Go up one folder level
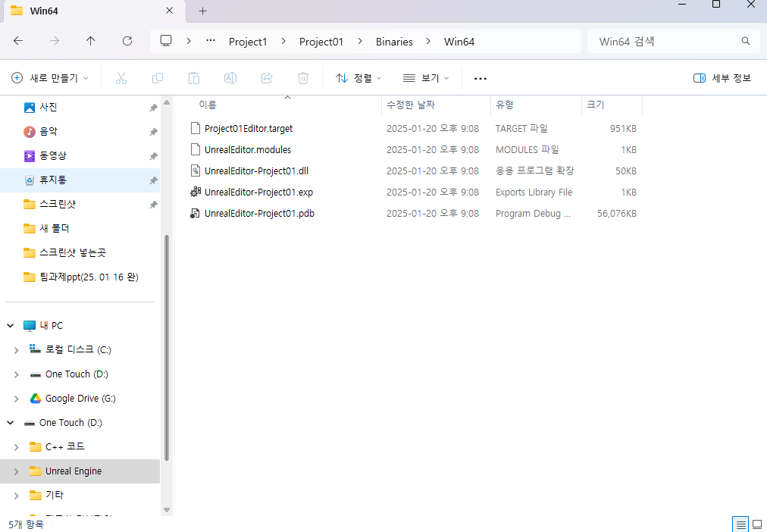Image resolution: width=767 pixels, height=532 pixels. click(x=90, y=41)
